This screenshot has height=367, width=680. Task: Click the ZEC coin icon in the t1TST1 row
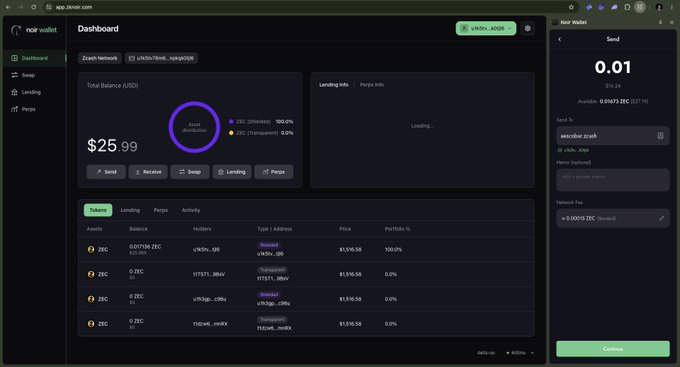(91, 274)
